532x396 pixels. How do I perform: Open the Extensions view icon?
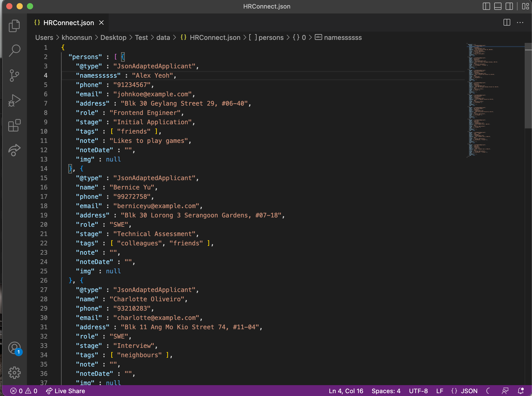tap(14, 125)
